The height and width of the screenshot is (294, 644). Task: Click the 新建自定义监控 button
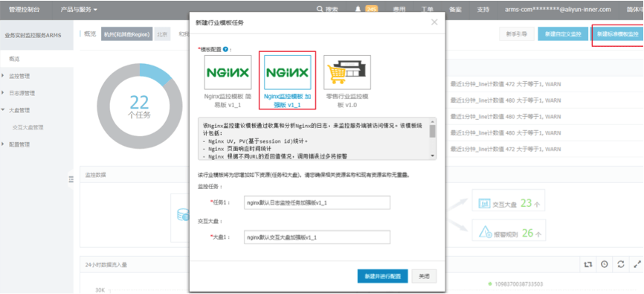pos(563,34)
